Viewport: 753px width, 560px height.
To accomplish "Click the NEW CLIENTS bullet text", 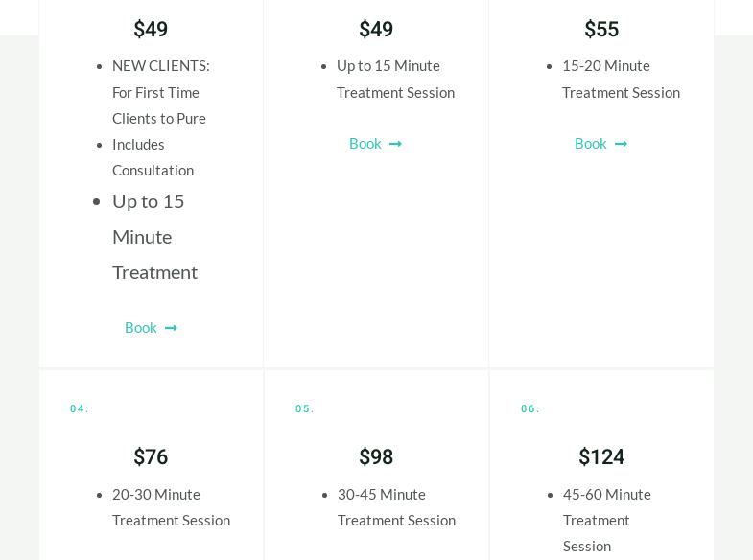I will tap(160, 92).
